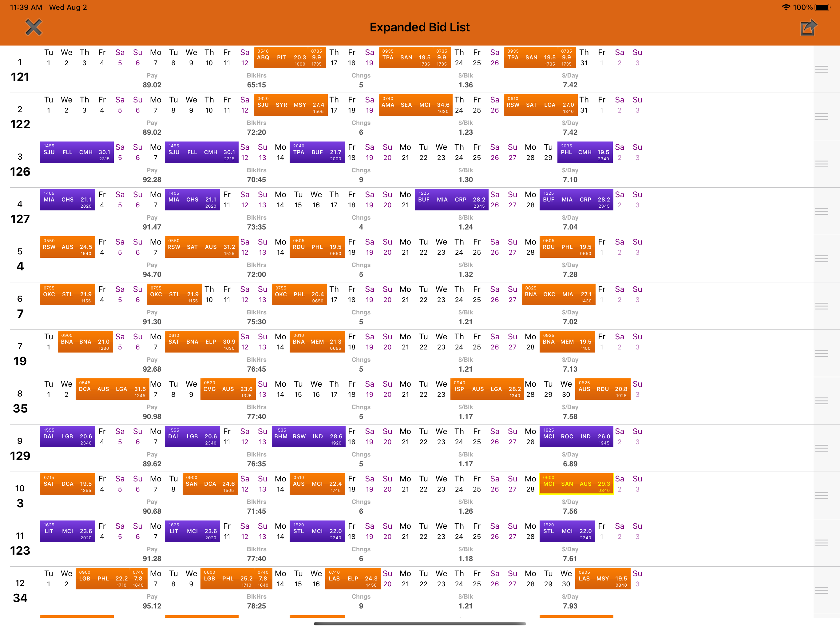Image resolution: width=840 pixels, height=630 pixels.
Task: Grab reorder handle for row 10
Action: pos(821,496)
